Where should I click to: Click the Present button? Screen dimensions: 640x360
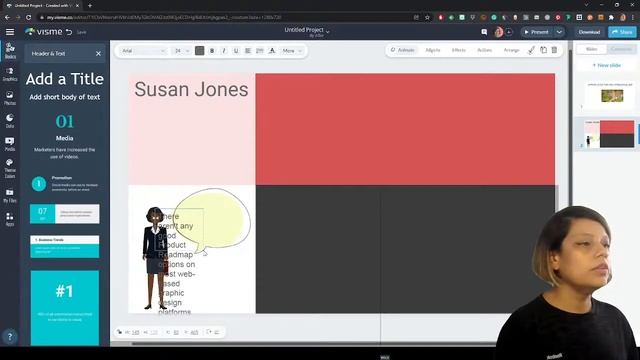(x=536, y=32)
